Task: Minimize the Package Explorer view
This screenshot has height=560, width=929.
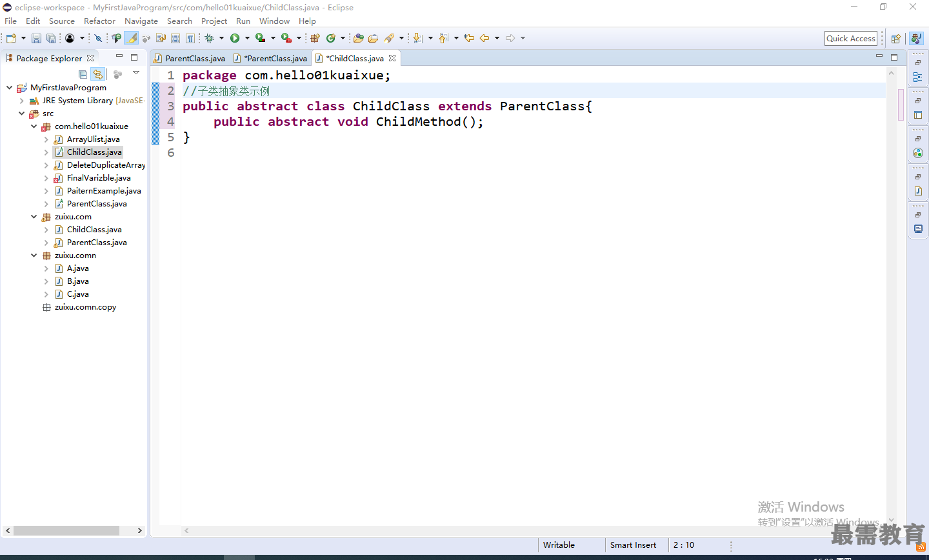Action: [x=119, y=57]
